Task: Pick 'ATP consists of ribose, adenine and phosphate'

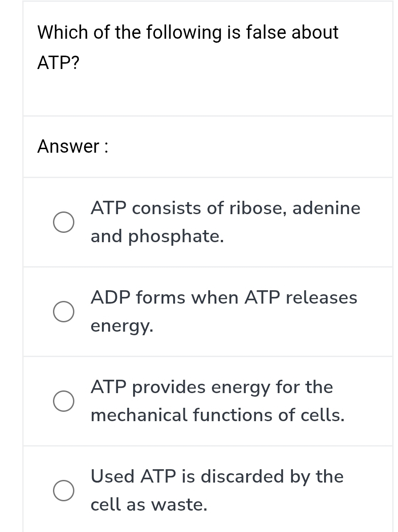Action: [x=226, y=222]
